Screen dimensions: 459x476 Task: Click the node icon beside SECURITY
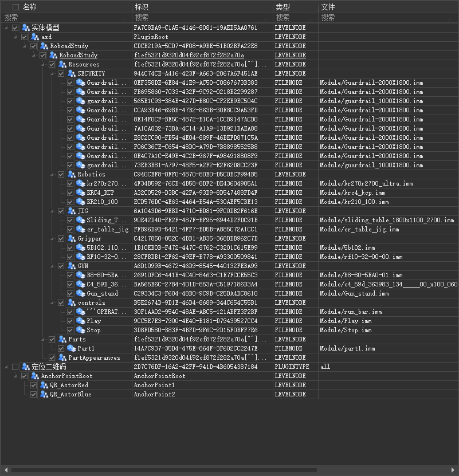(x=72, y=73)
